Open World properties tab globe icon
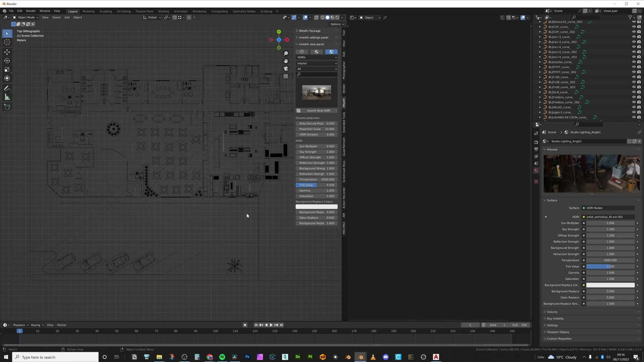The image size is (644, 362). coord(536,171)
